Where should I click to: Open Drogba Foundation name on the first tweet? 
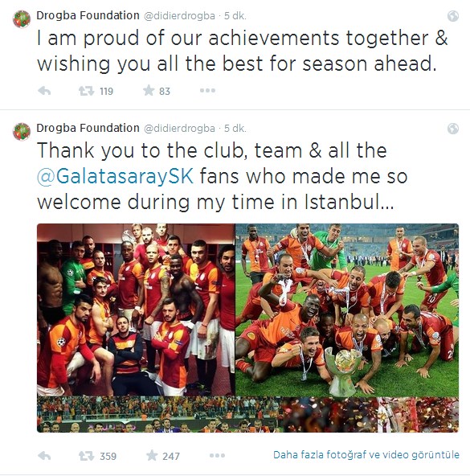88,15
